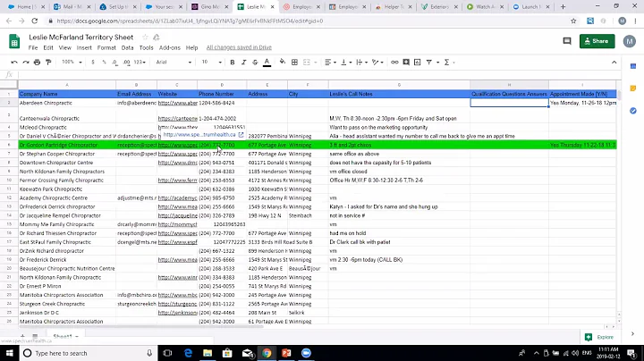Open Windows Start menu
Screen dimensions: 644x361
coord(10,353)
